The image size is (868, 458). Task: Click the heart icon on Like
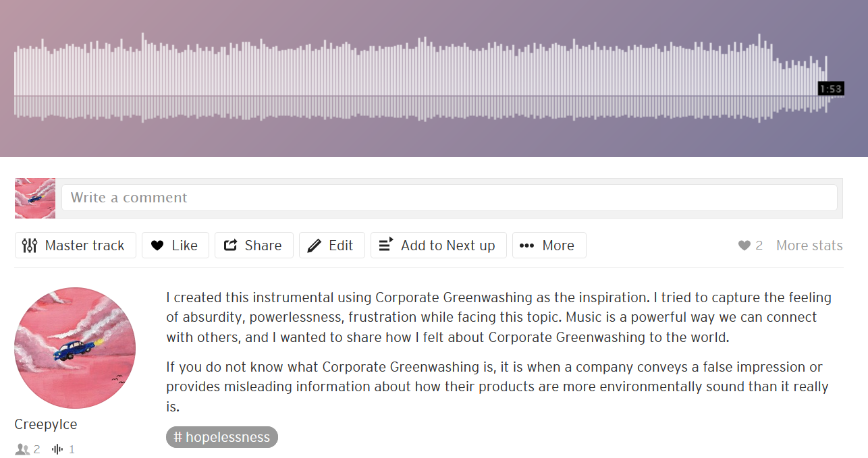(157, 246)
